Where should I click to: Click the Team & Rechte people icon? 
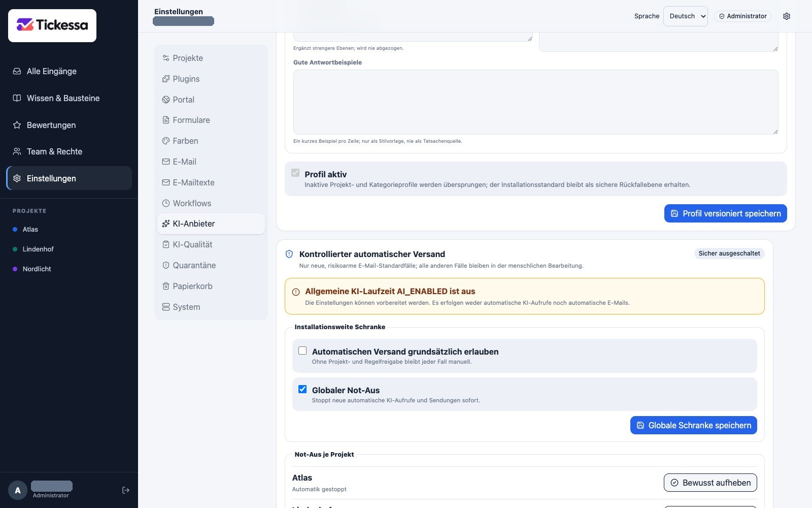coord(17,151)
